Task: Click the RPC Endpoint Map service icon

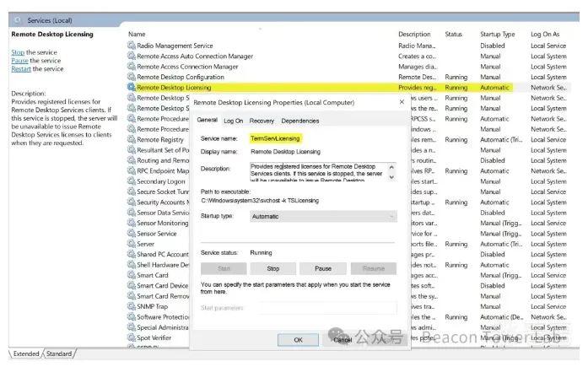Action: 132,170
